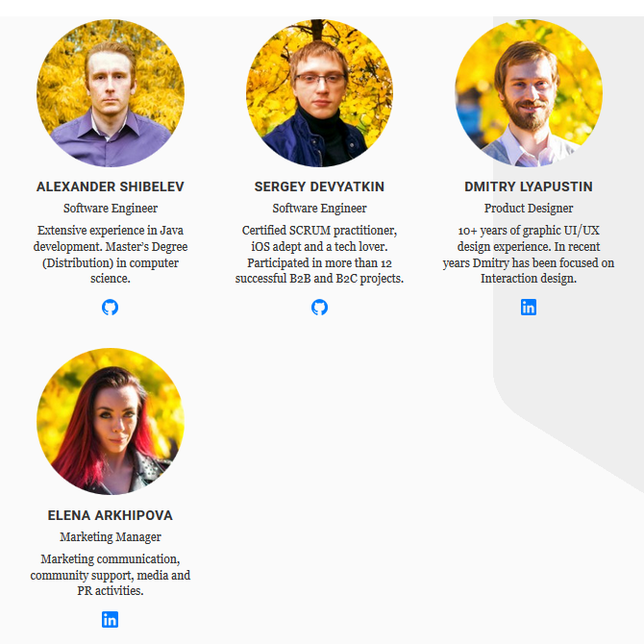Select the ALEXANDER SHIBELEV name heading
Viewport: 644px width, 644px height.
111,186
